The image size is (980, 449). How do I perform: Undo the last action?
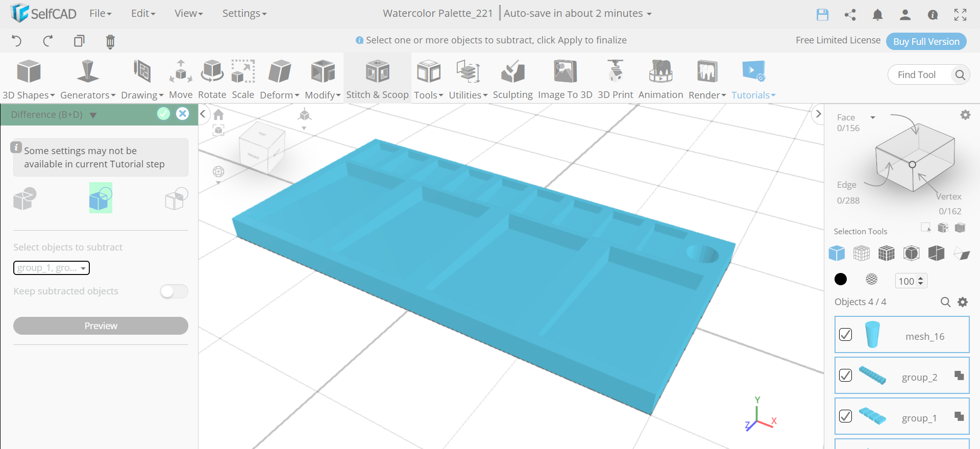point(16,41)
